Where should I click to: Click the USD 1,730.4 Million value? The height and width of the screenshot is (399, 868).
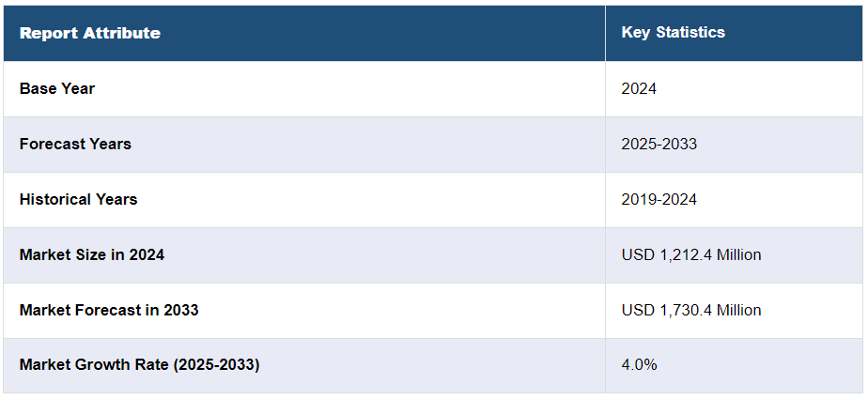click(690, 310)
